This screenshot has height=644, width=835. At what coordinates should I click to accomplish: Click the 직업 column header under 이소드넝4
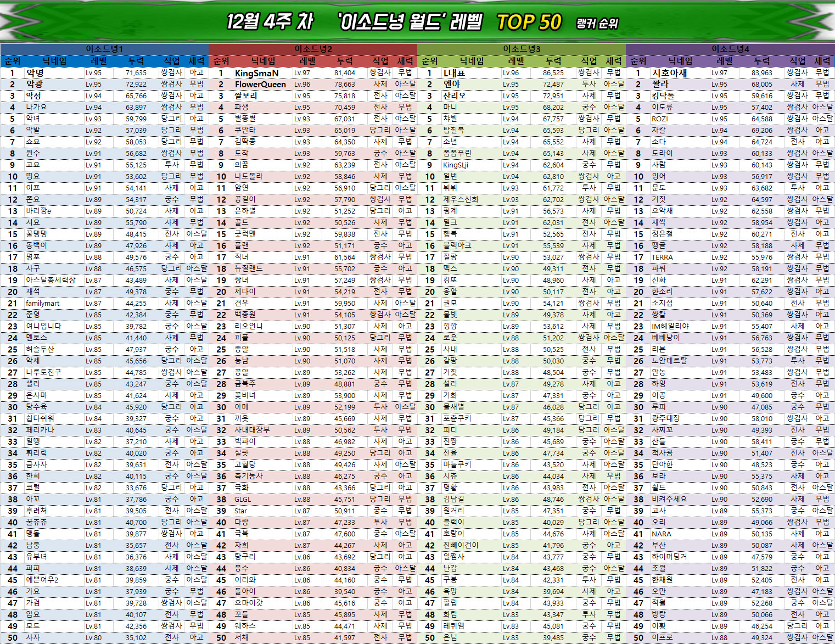797,61
